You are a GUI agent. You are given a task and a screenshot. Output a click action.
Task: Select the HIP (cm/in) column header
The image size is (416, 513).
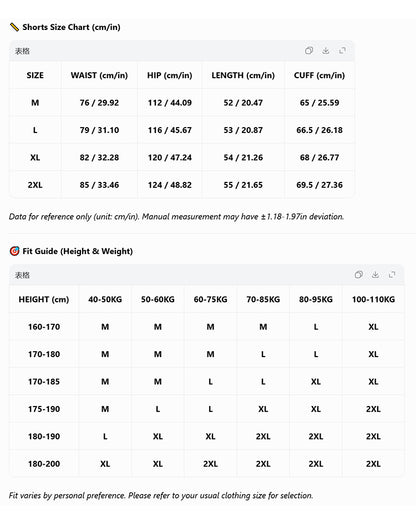pos(170,75)
